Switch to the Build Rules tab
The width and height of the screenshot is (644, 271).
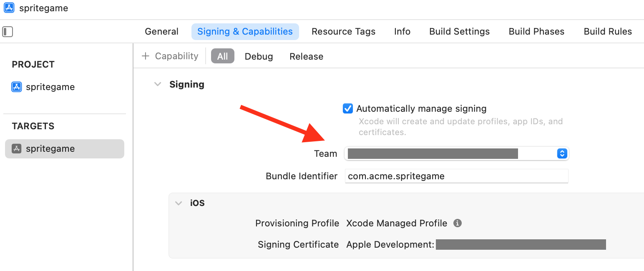[x=608, y=31]
